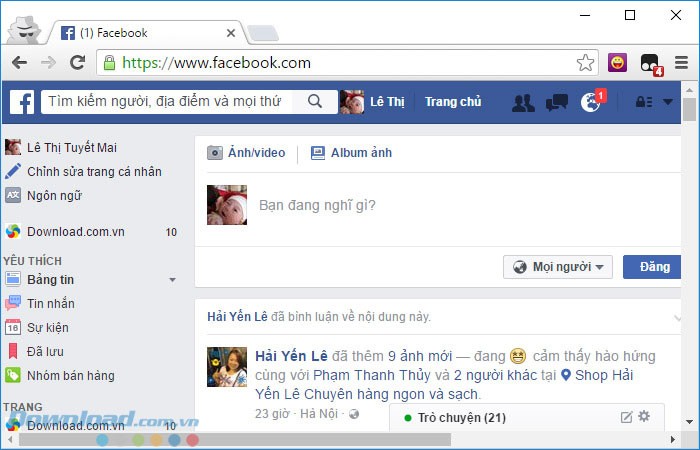Select the (1) Facebook browser tab

pos(146,33)
